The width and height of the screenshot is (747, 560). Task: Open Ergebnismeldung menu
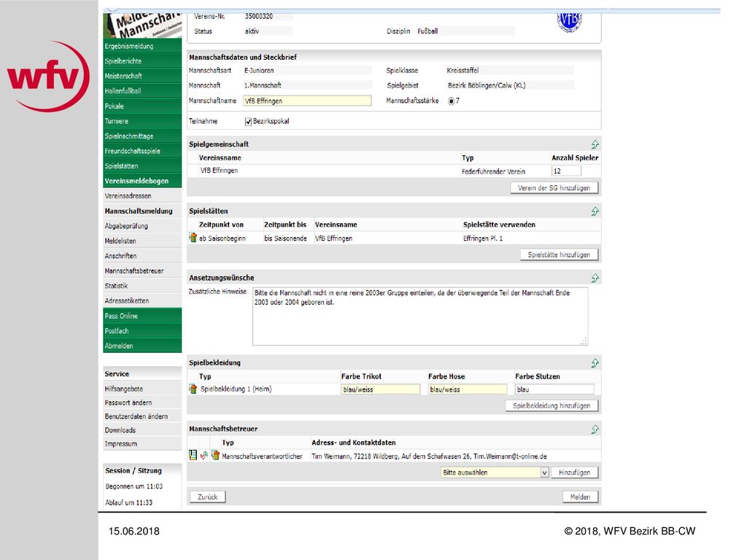click(x=142, y=46)
